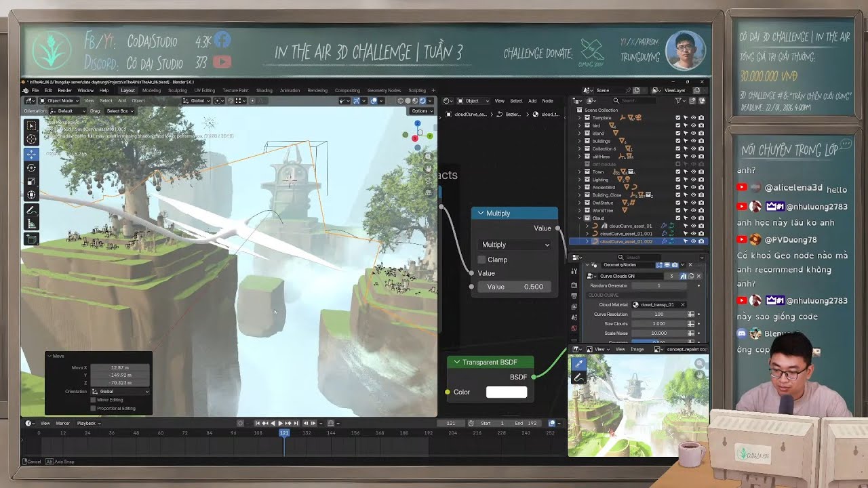The image size is (868, 488).
Task: Switch to the Geometry Nodes workspace tab
Action: coord(384,90)
